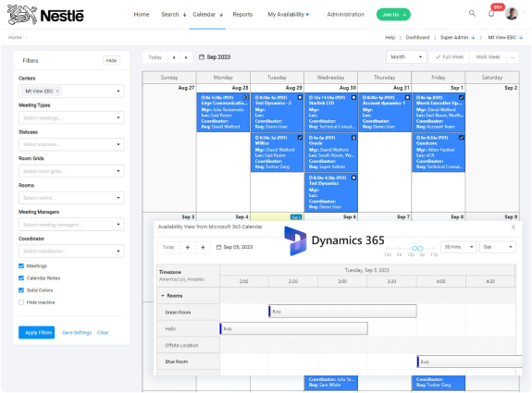This screenshot has height=393, width=532.
Task: Open the Home menu item
Action: click(142, 15)
